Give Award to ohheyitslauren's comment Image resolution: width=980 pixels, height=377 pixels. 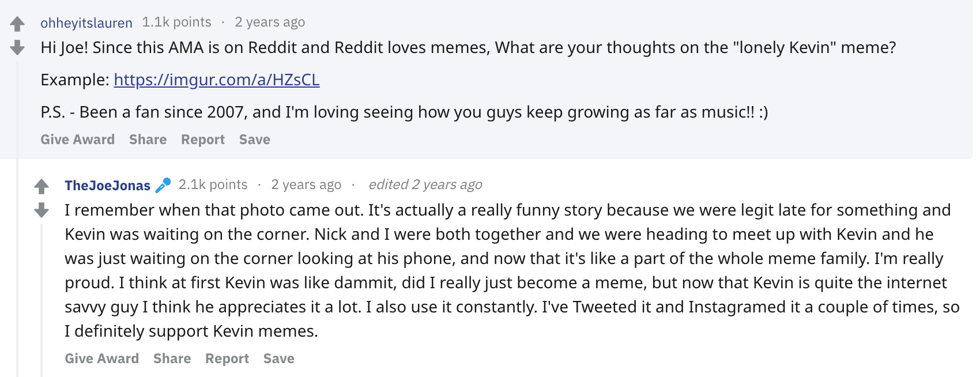click(77, 139)
